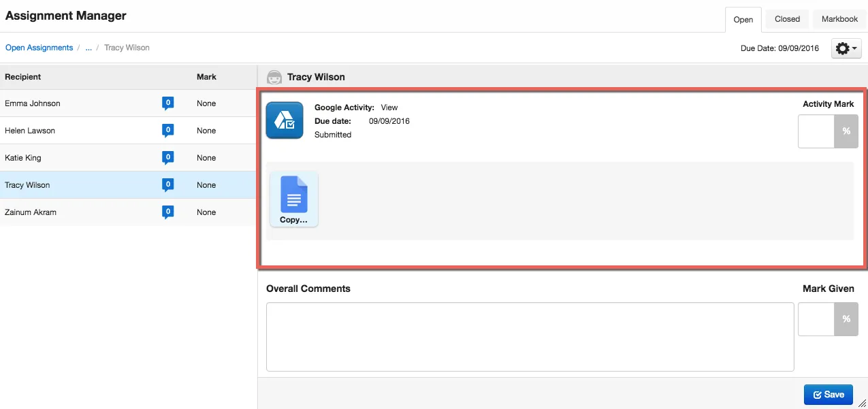868x409 pixels.
Task: Click the ... breadcrumb link
Action: pos(89,48)
